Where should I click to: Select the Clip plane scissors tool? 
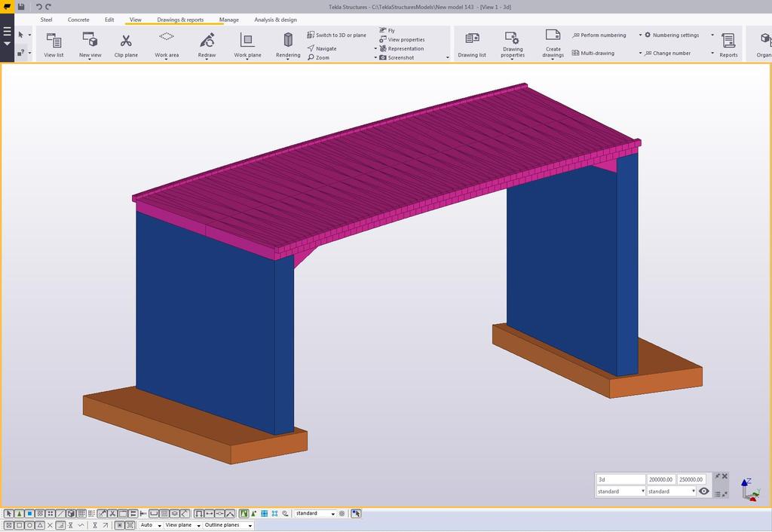(x=126, y=44)
